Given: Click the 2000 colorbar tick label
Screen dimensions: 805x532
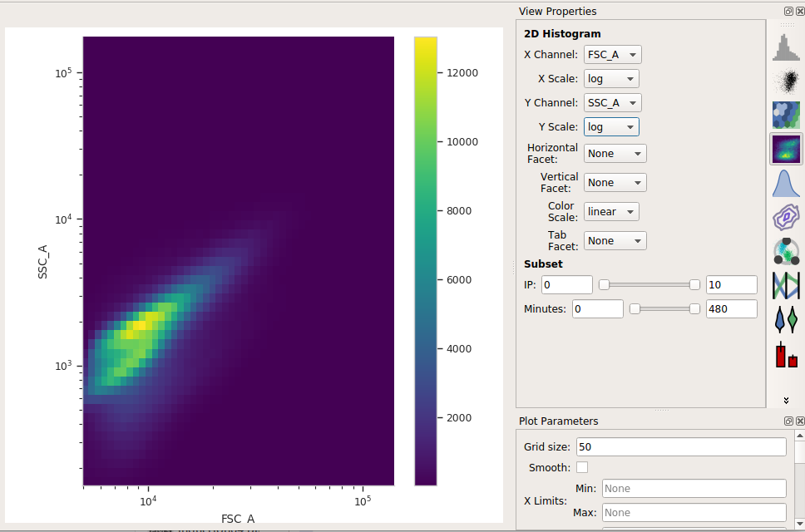Looking at the screenshot, I should pyautogui.click(x=459, y=417).
